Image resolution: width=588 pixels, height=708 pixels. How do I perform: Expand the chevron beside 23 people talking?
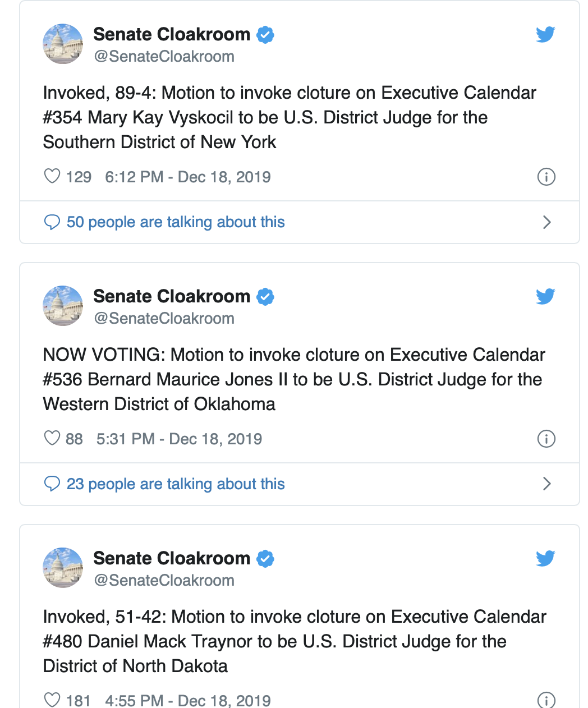547,484
